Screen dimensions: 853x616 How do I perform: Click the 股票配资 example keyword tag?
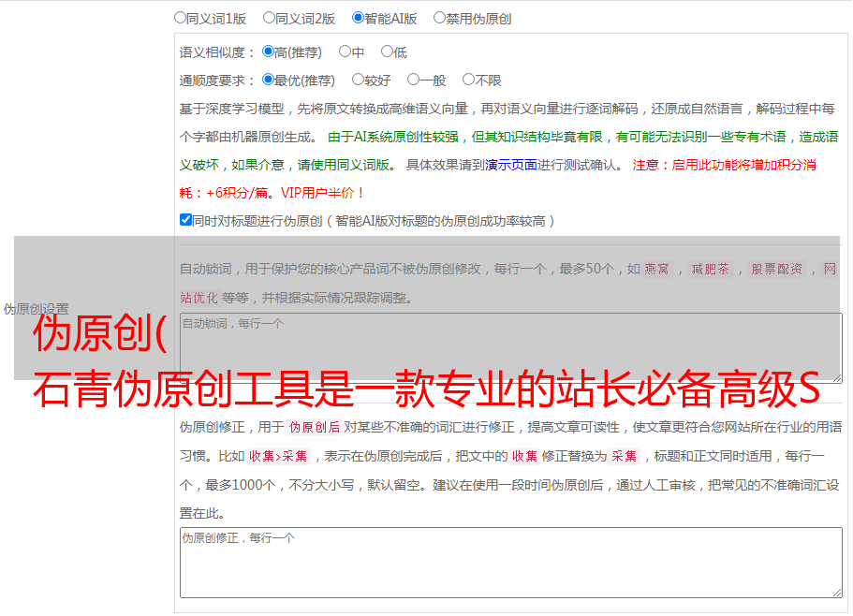pyautogui.click(x=777, y=269)
